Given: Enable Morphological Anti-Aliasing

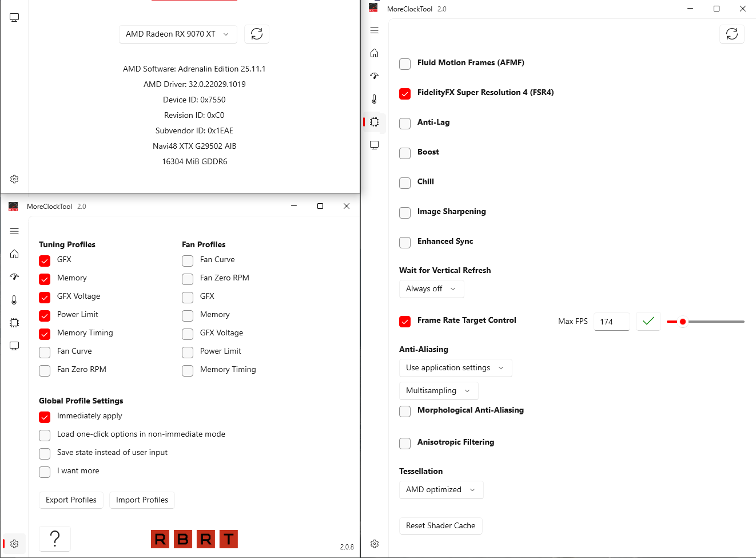Looking at the screenshot, I should tap(405, 411).
